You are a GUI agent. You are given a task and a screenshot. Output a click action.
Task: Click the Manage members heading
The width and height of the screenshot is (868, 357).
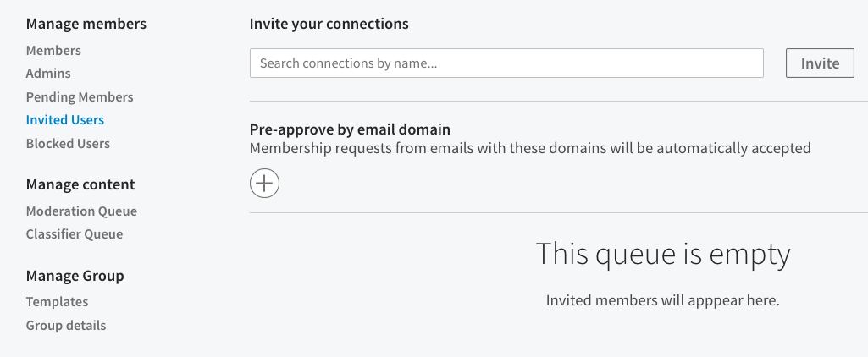pyautogui.click(x=86, y=24)
